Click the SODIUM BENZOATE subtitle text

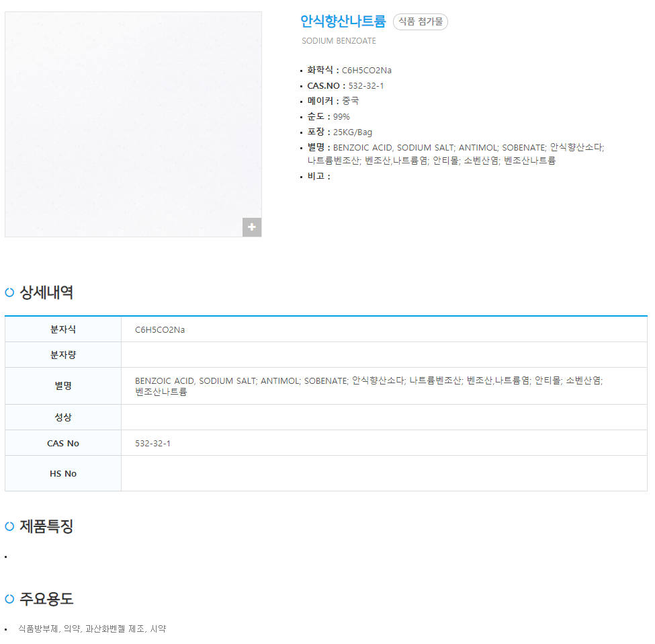[x=339, y=41]
